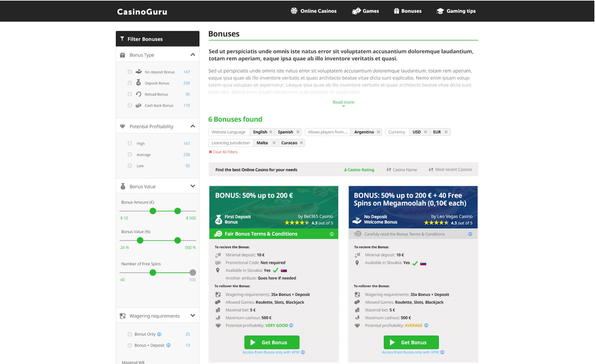Click Get Bonus for Bet365 Casino
The image size is (595, 364).
[x=272, y=342]
